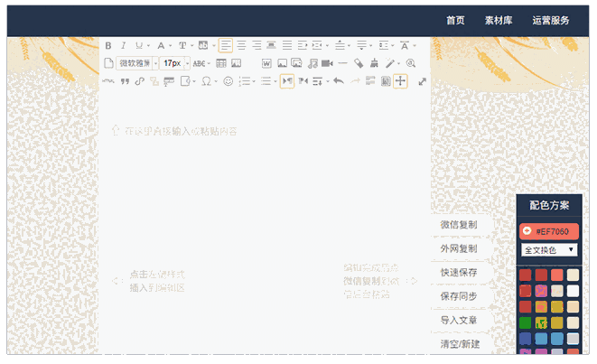Click the 清空/新建 button

click(x=460, y=344)
